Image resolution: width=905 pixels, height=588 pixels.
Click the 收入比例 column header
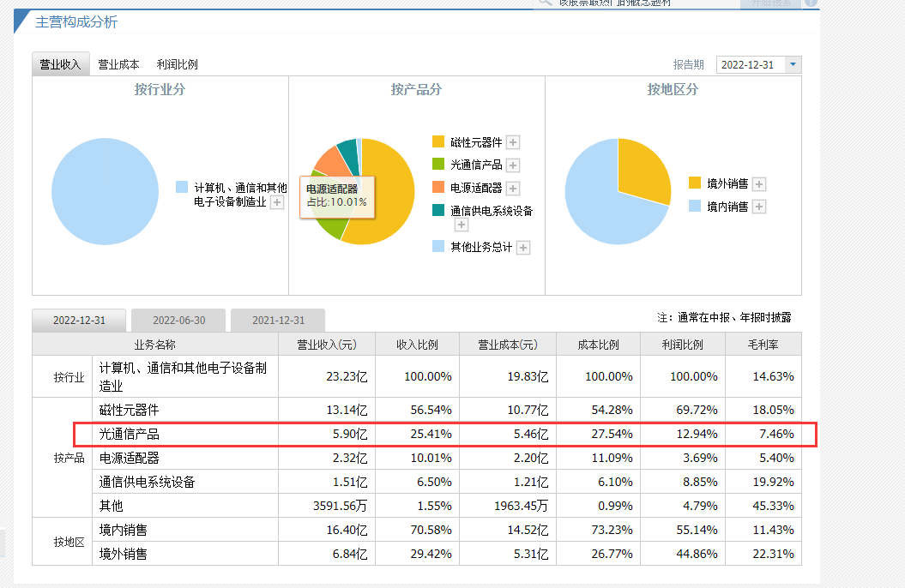(x=417, y=345)
